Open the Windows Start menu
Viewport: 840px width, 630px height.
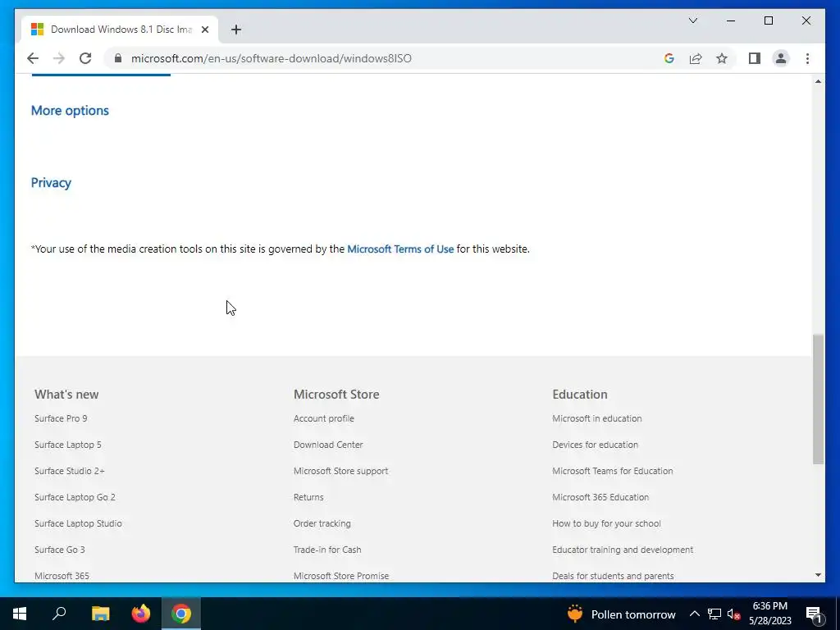coord(20,614)
